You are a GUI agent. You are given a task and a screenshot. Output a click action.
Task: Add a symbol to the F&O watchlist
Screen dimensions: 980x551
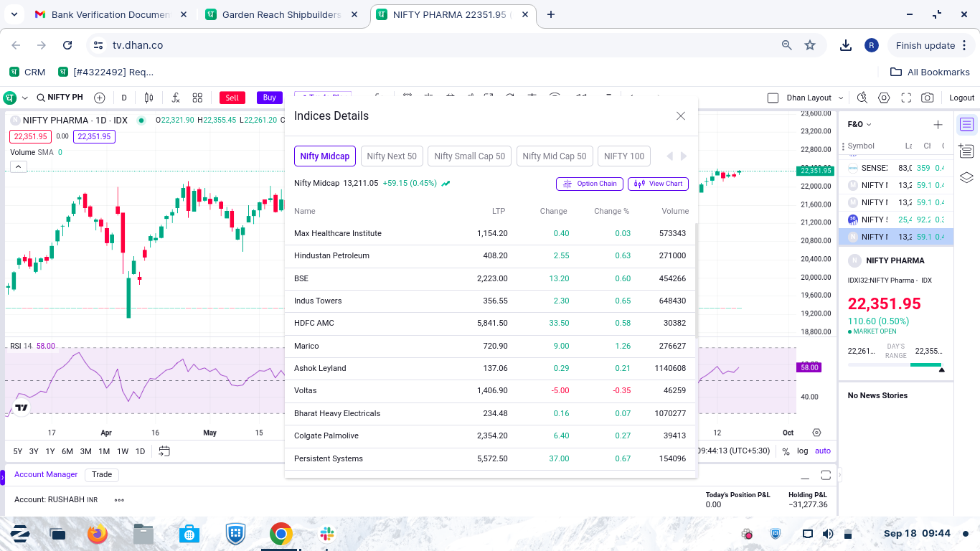[938, 124]
